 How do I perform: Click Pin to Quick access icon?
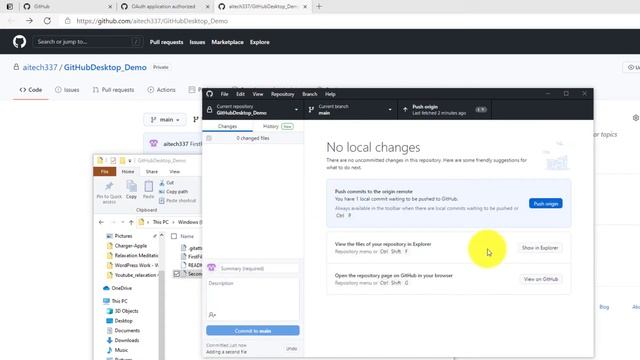(x=109, y=191)
